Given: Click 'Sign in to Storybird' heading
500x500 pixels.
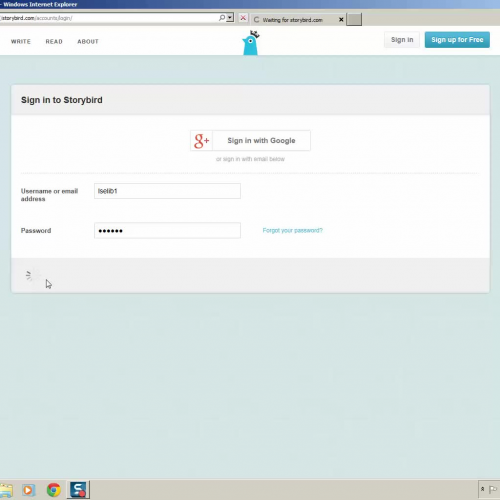Looking at the screenshot, I should [62, 100].
